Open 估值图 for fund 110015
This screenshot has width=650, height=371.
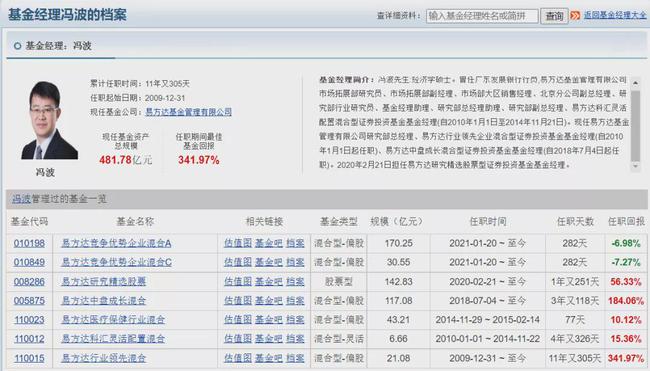[238, 358]
